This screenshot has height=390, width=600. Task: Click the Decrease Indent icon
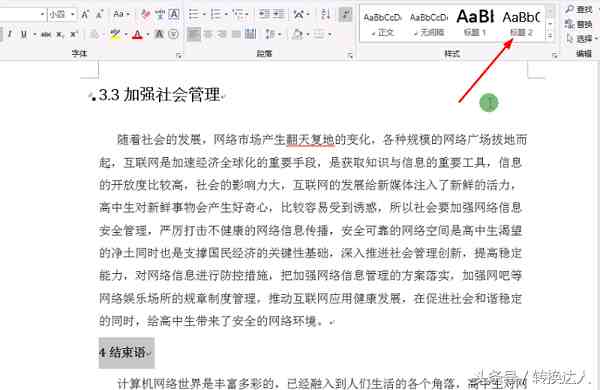tap(264, 15)
